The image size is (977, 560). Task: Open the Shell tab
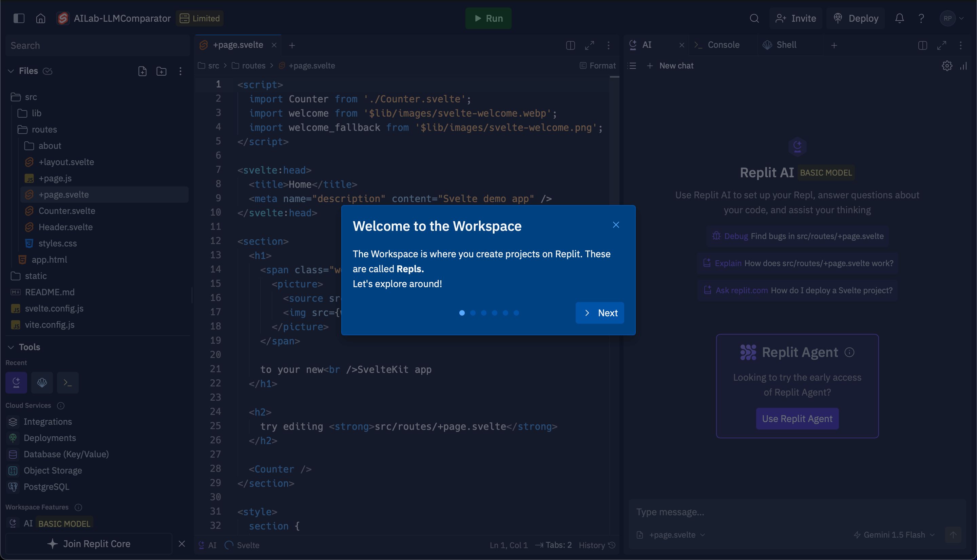pos(785,45)
